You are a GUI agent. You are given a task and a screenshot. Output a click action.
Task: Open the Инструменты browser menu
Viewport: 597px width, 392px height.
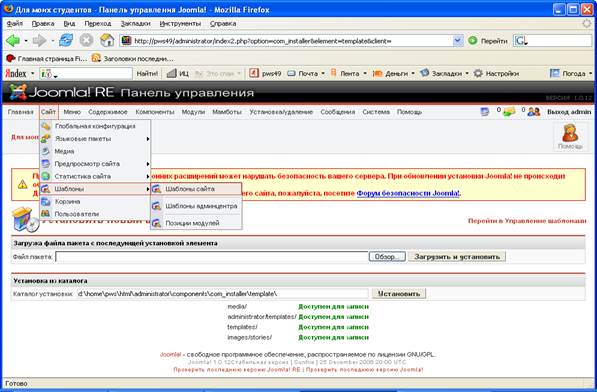pyautogui.click(x=180, y=24)
